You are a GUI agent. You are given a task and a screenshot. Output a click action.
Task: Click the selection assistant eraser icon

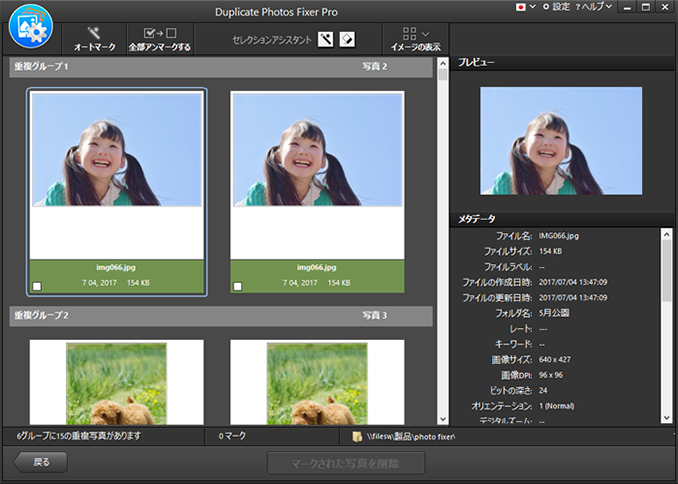pyautogui.click(x=347, y=39)
